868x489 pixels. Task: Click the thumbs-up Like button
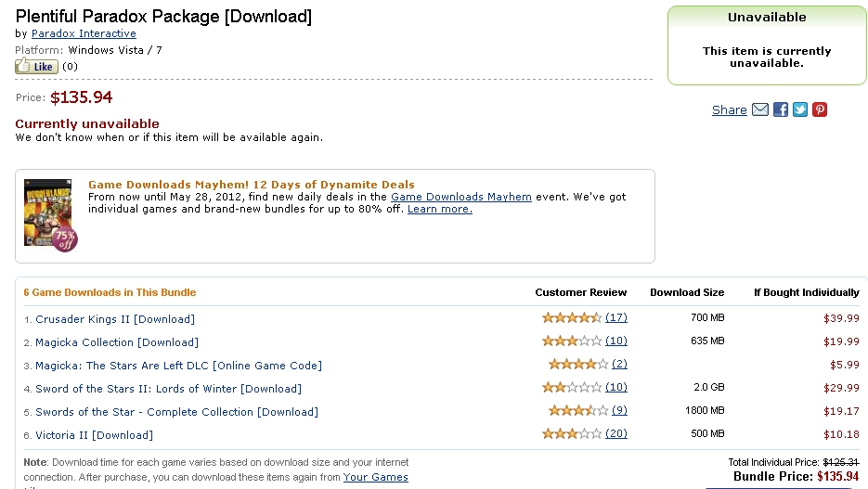[36, 67]
